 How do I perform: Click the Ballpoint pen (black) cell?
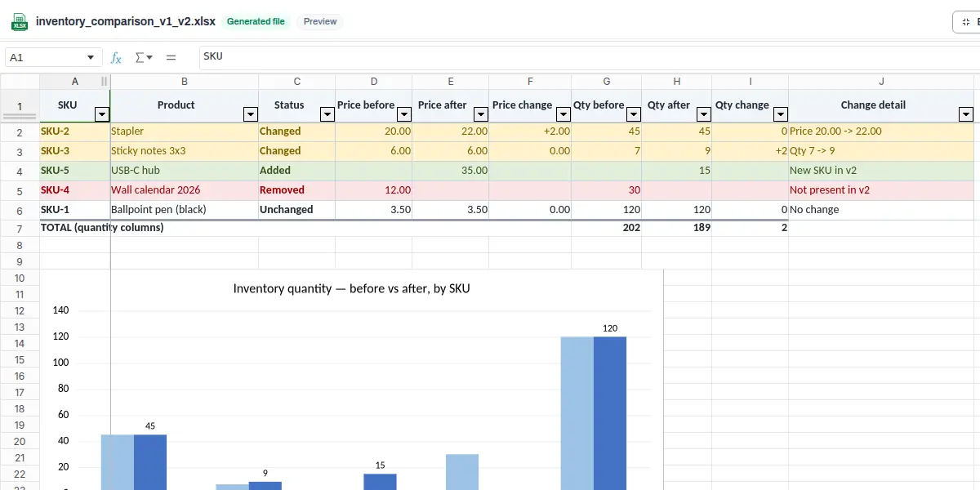[x=185, y=210]
